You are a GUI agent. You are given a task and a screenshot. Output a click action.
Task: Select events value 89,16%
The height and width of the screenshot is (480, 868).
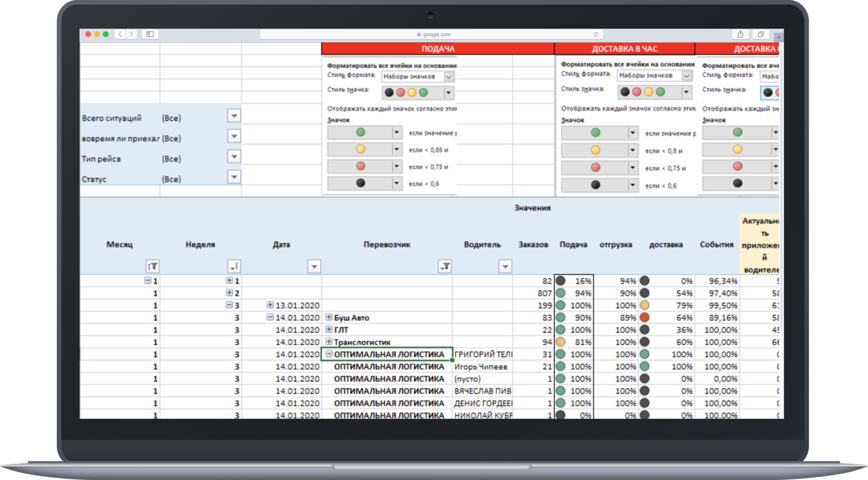click(x=717, y=317)
